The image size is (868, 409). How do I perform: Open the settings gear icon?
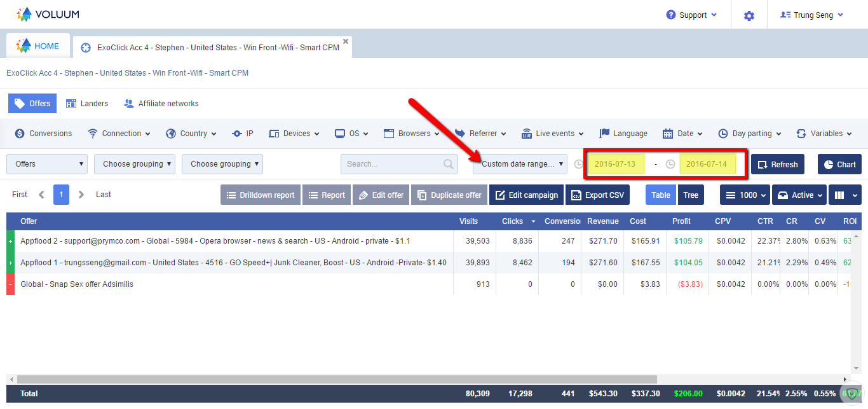click(749, 15)
